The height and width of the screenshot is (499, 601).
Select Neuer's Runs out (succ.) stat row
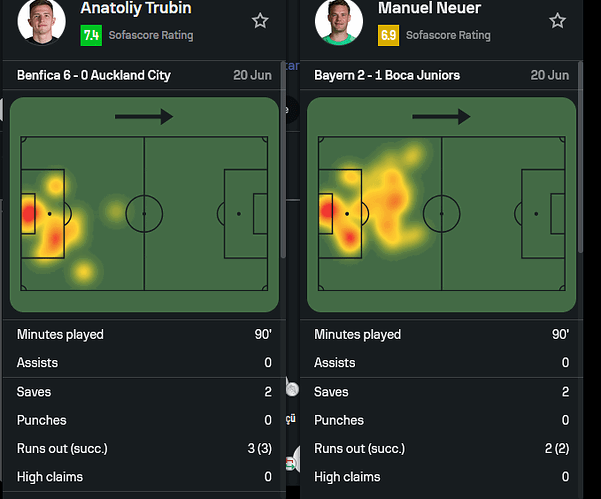coord(442,448)
